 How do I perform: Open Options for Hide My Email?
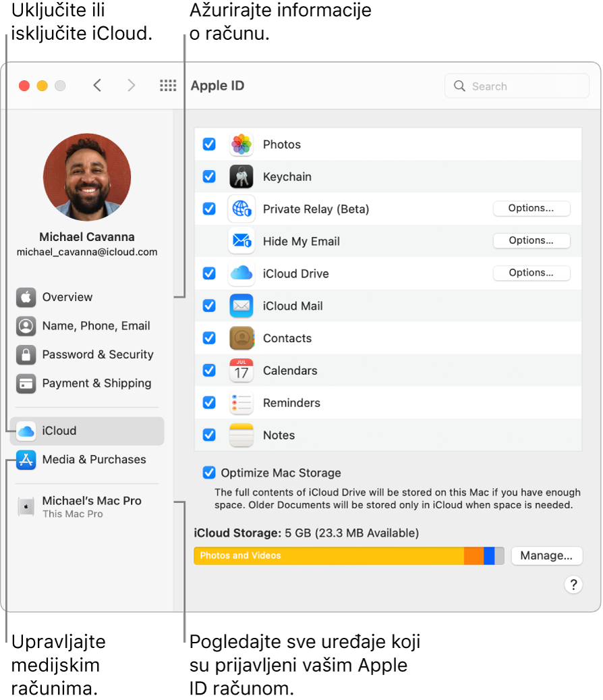(x=532, y=241)
